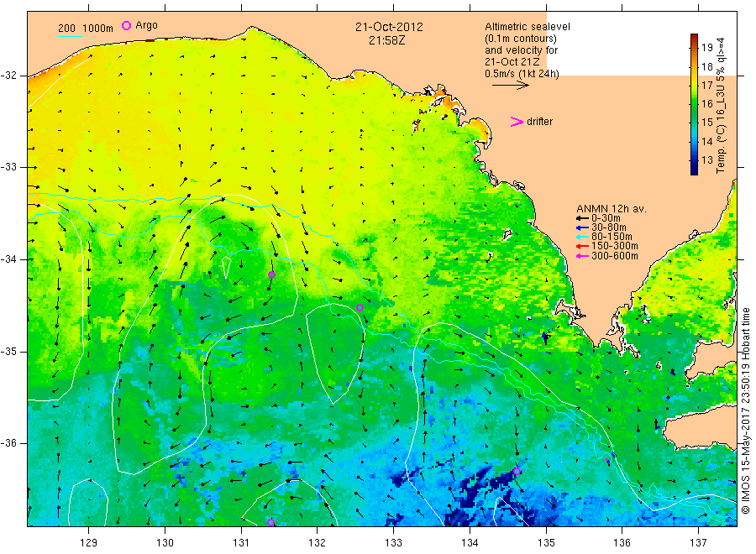Click the temperature color bar at 13
This screenshot has width=756, height=554.
click(695, 160)
